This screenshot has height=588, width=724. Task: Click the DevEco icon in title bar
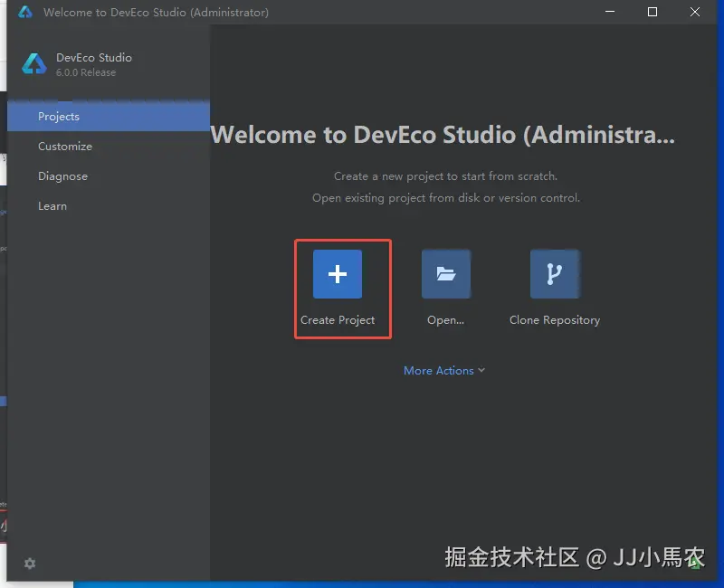click(25, 12)
